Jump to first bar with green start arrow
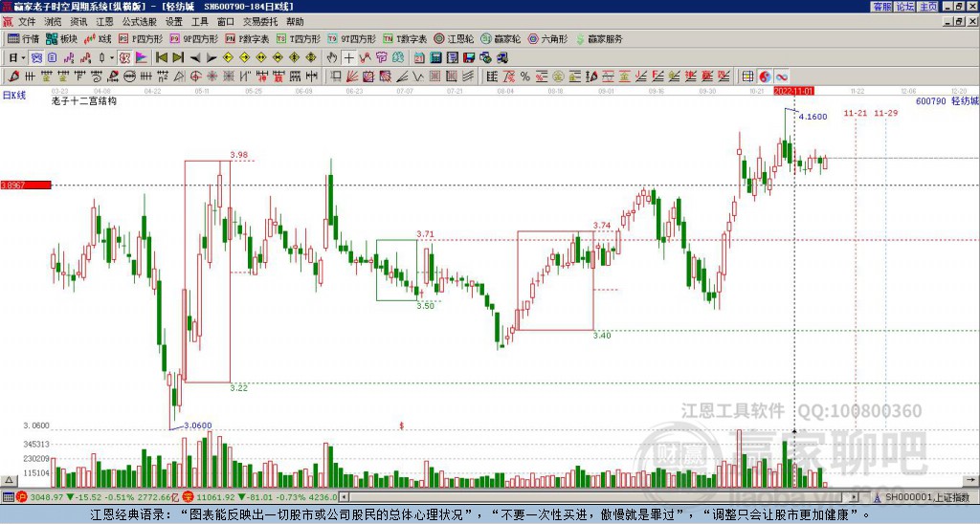This screenshot has width=980, height=524. (x=162, y=57)
